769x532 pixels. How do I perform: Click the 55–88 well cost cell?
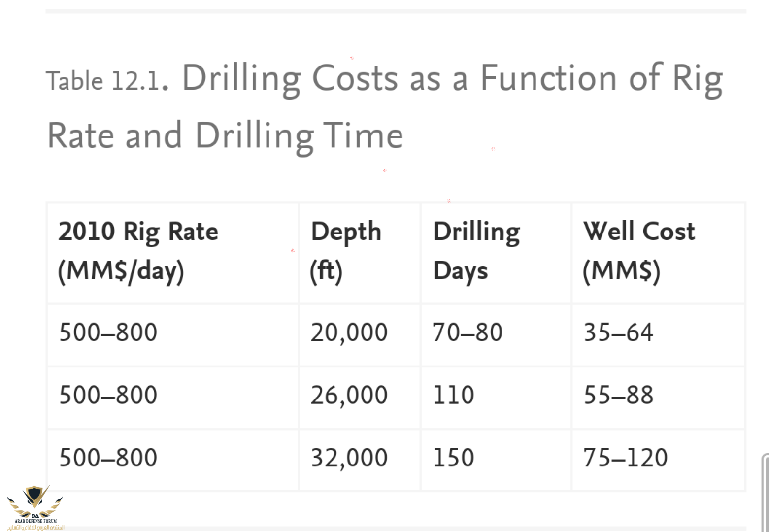(618, 395)
